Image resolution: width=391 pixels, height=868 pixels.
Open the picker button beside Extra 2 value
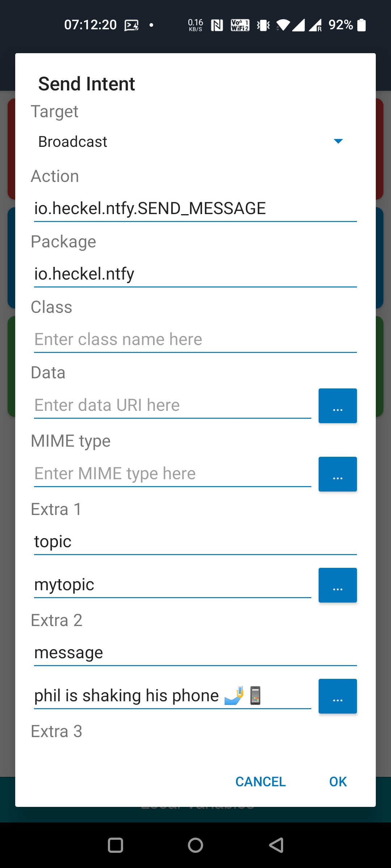pos(337,696)
